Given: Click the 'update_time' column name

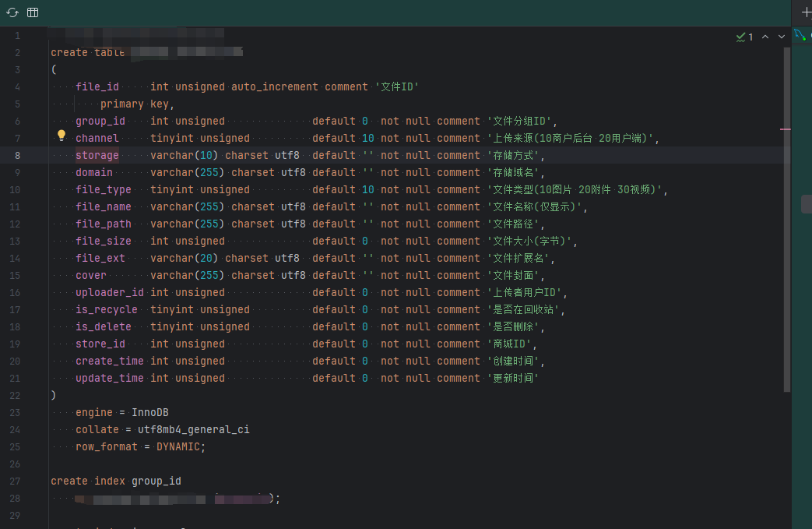Looking at the screenshot, I should click(x=110, y=378).
